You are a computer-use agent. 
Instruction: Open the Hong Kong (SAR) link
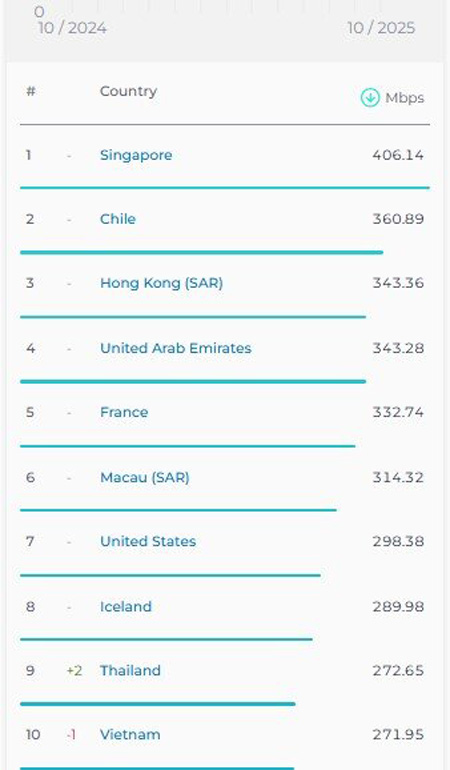[162, 283]
